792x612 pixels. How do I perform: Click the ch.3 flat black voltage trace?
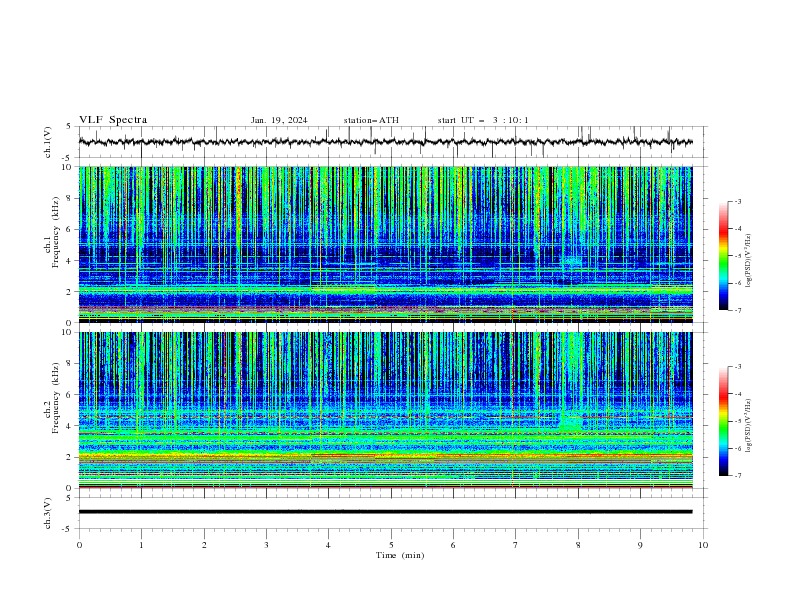coord(385,512)
